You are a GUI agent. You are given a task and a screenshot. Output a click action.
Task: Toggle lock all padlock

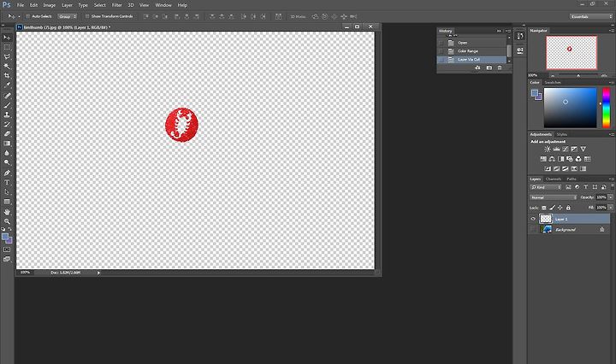[x=568, y=208]
